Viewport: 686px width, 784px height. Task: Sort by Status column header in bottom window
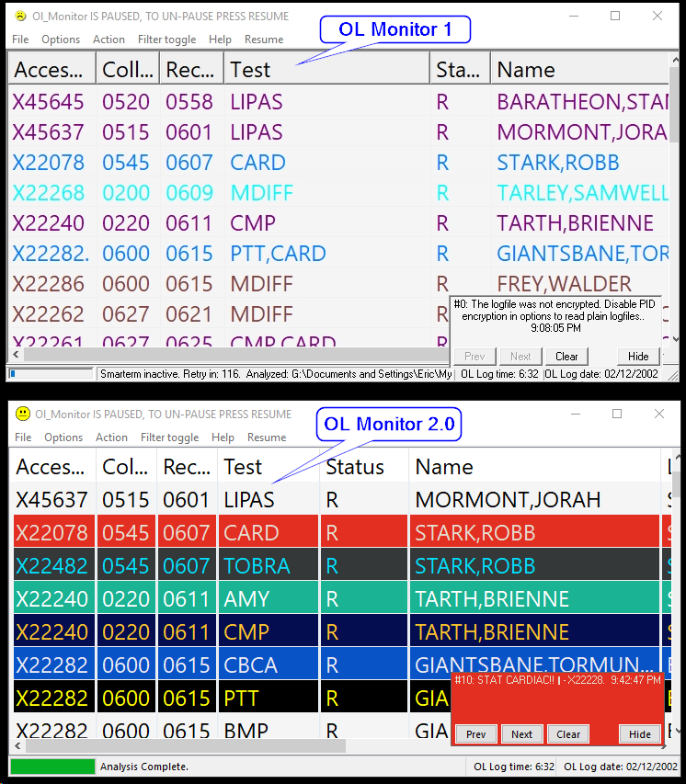362,467
